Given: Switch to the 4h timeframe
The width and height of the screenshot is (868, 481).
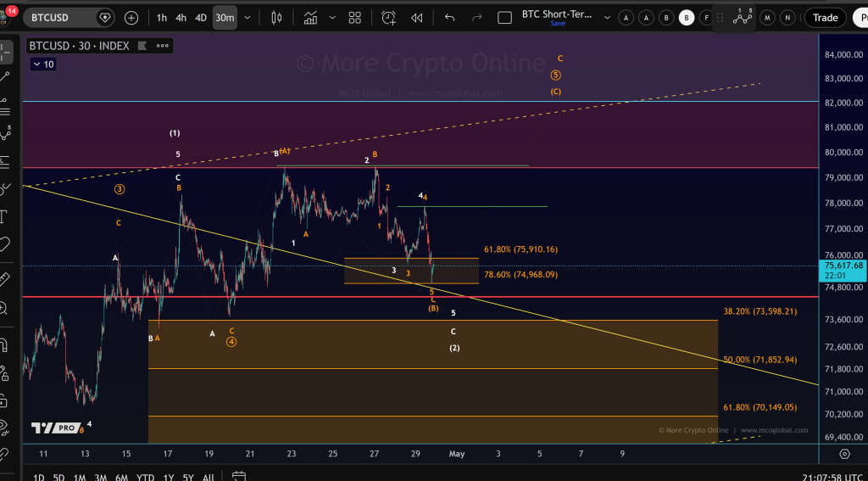Looking at the screenshot, I should tap(181, 17).
